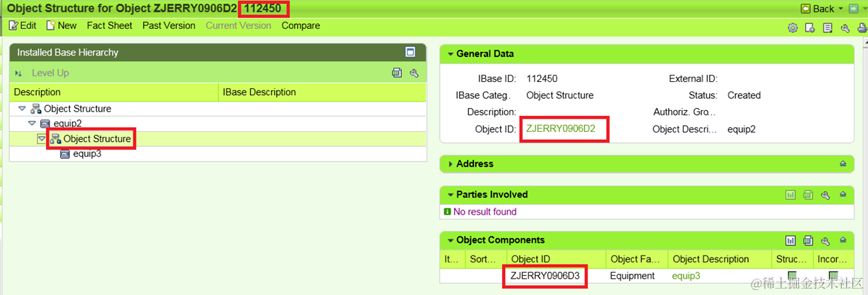Toggle the Incor... checkbox in equip3 row
This screenshot has width=868, height=295.
click(833, 276)
